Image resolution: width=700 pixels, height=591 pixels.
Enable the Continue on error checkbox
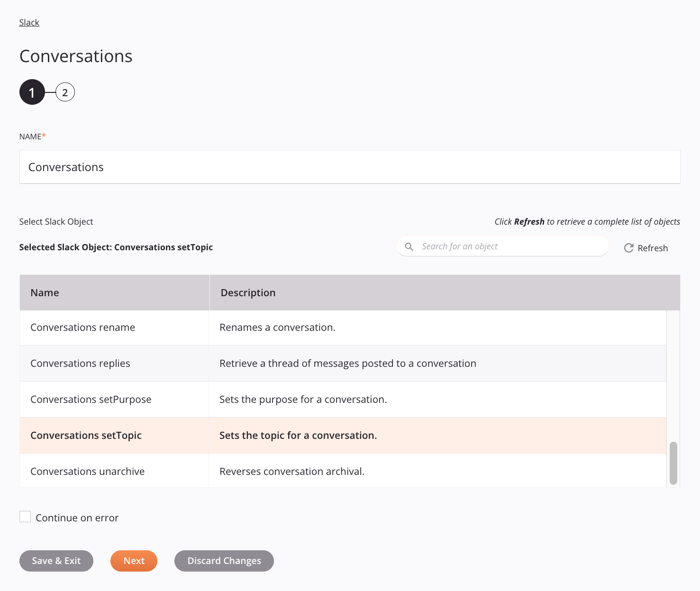[x=25, y=517]
